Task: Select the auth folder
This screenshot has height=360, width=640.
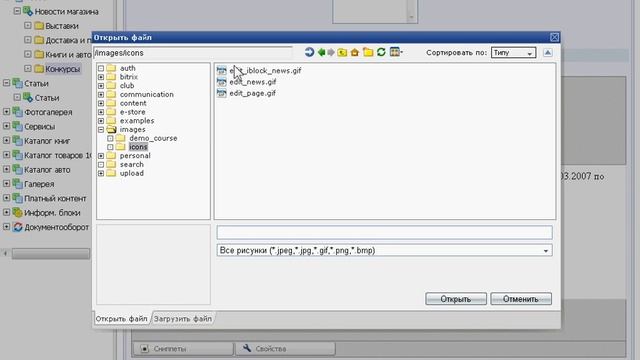Action: [x=127, y=68]
